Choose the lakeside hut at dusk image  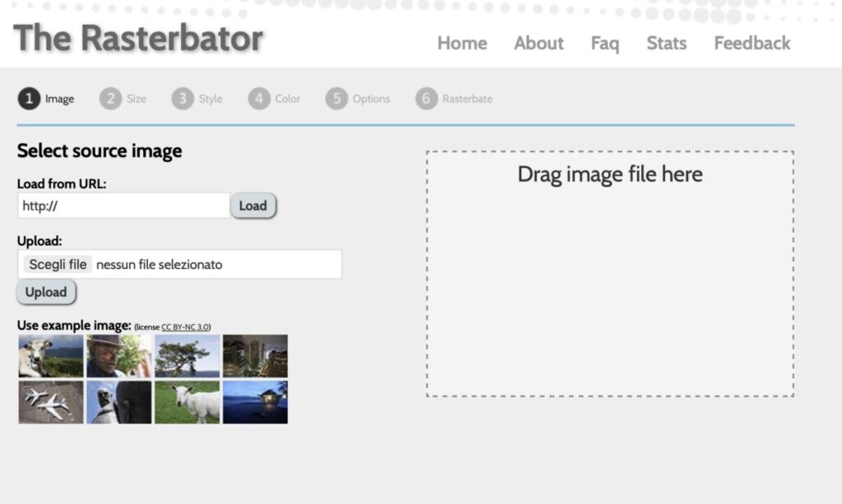[x=255, y=402]
